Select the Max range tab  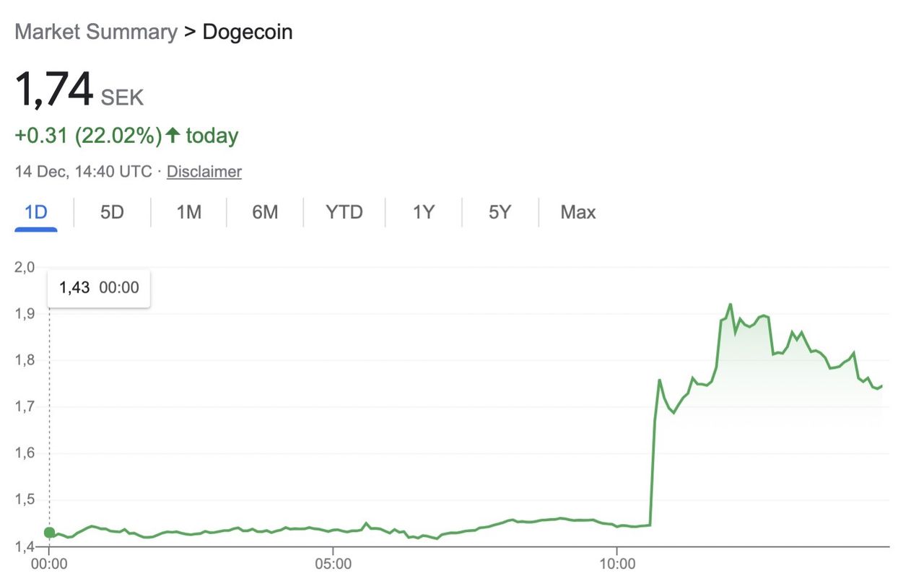coord(578,212)
